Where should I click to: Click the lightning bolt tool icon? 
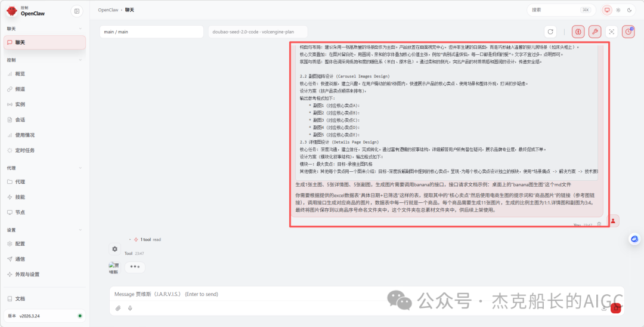(136, 239)
